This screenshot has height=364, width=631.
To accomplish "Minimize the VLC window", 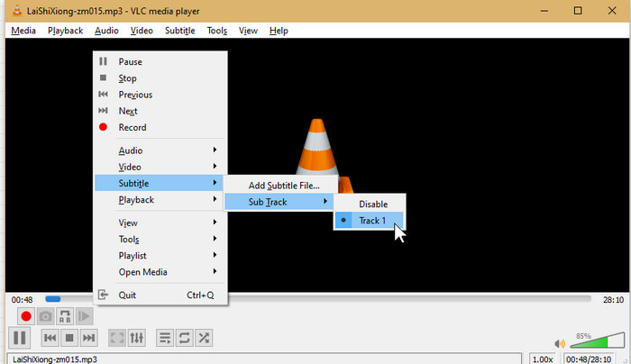I will [x=544, y=11].
